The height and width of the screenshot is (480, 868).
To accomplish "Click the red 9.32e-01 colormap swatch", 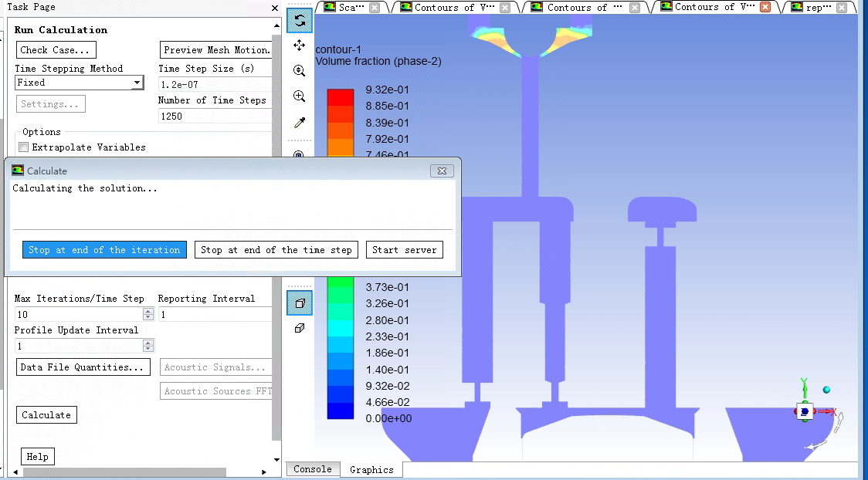I will 340,97.
